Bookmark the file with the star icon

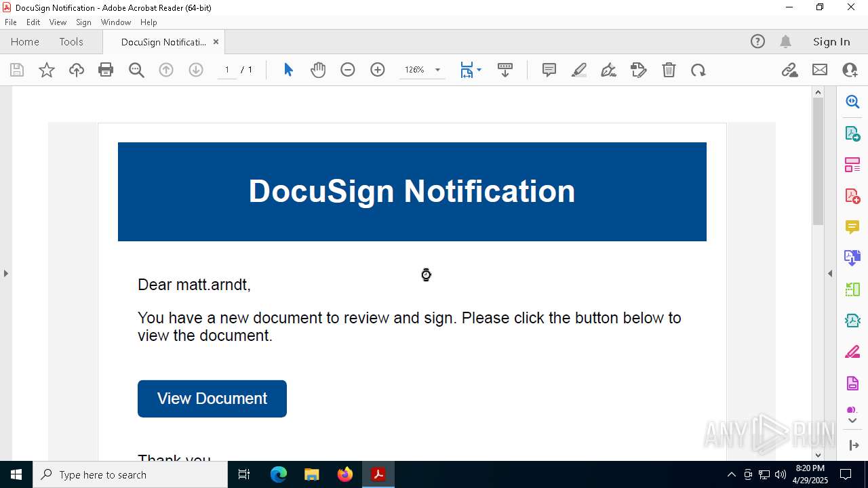coord(47,70)
